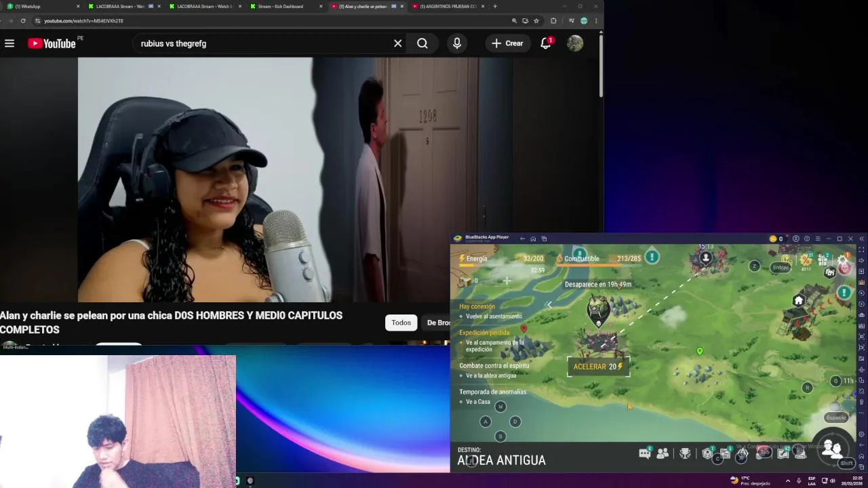Open the YouTube account avatar menu

click(x=575, y=43)
